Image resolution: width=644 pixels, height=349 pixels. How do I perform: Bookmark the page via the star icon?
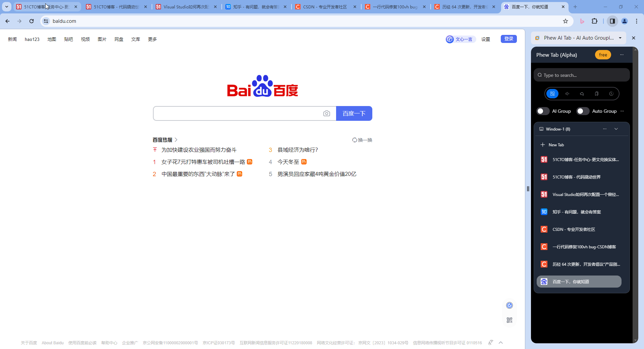(566, 21)
